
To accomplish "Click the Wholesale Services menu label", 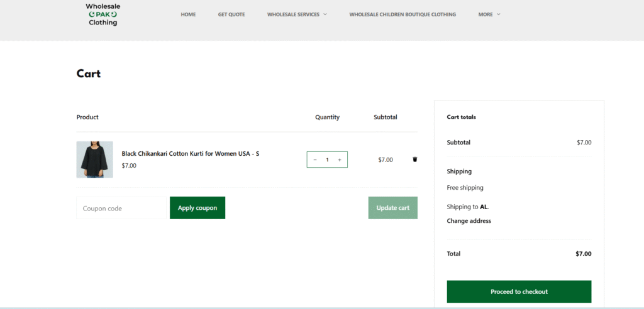I will click(293, 14).
